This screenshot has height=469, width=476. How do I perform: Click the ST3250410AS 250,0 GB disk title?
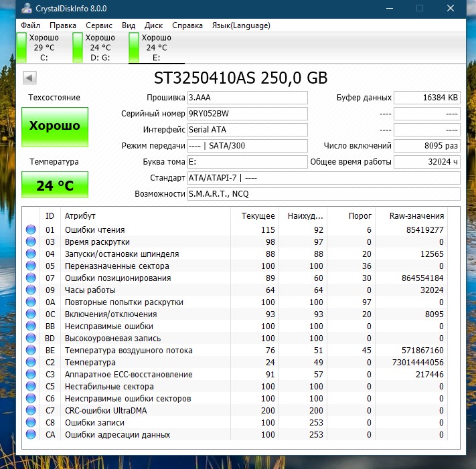[x=241, y=78]
